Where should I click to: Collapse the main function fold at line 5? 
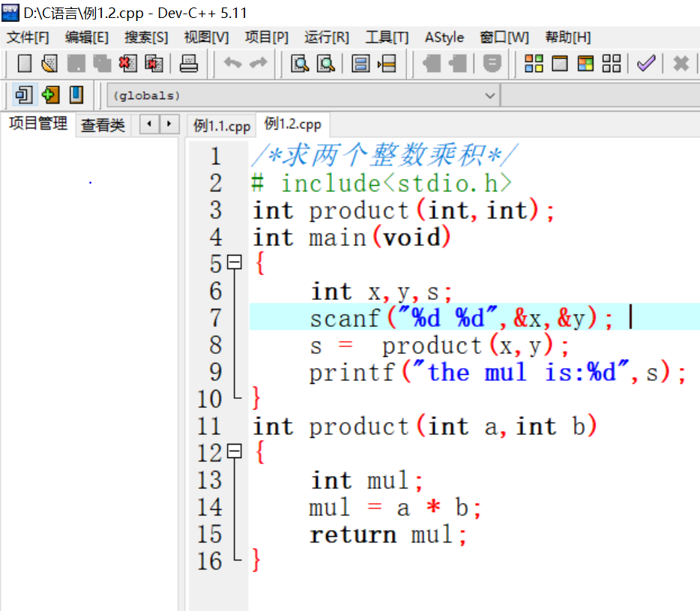[x=235, y=262]
